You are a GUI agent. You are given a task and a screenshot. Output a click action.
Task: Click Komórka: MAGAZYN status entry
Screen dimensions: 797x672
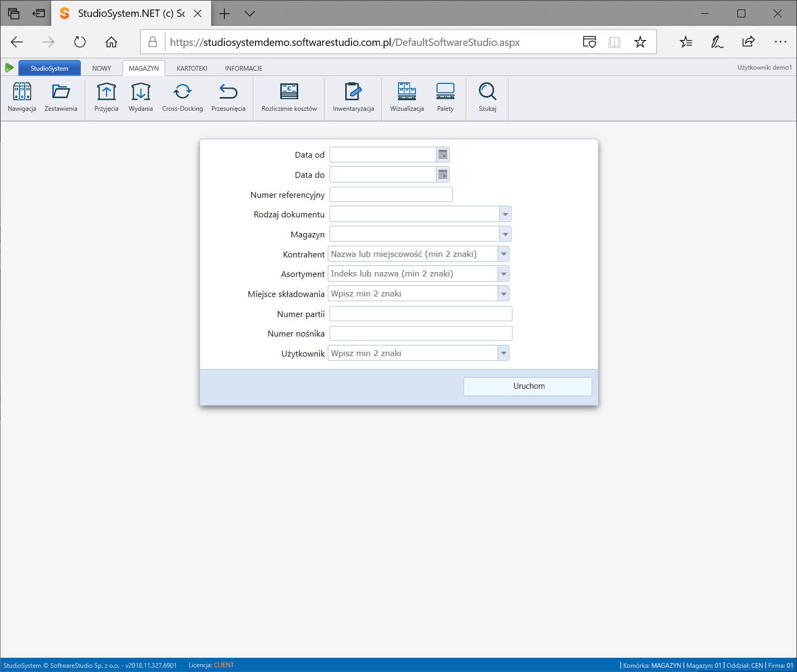coord(652,665)
